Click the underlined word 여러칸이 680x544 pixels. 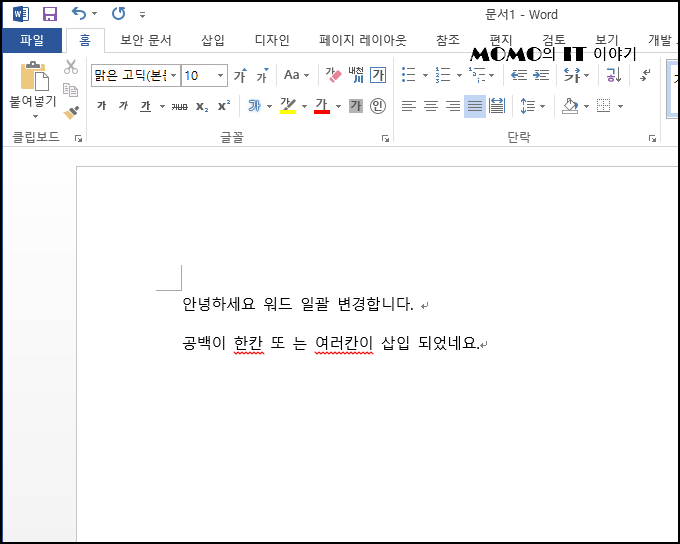343,343
